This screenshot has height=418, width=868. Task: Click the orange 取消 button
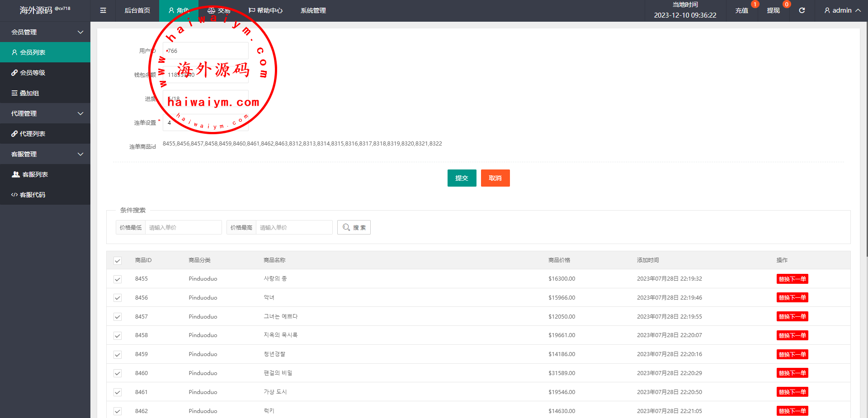tap(495, 178)
